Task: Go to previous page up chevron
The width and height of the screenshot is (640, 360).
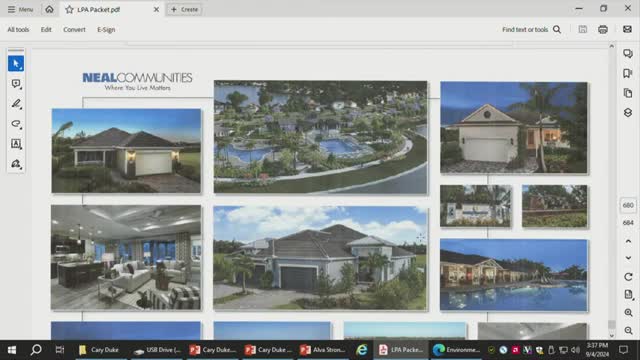Action: (628, 241)
